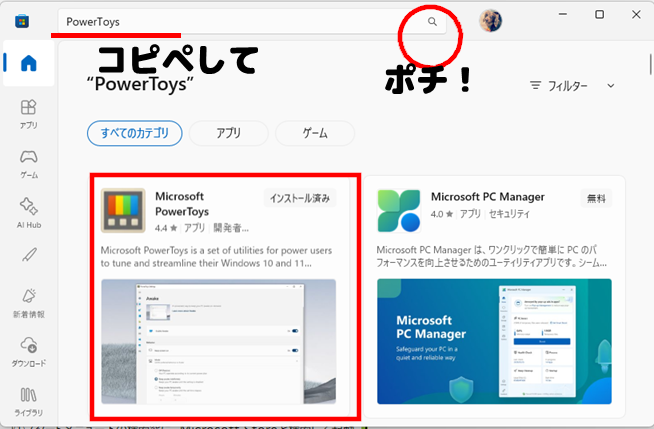Open the ゲーム section in the left sidebar

[29, 162]
